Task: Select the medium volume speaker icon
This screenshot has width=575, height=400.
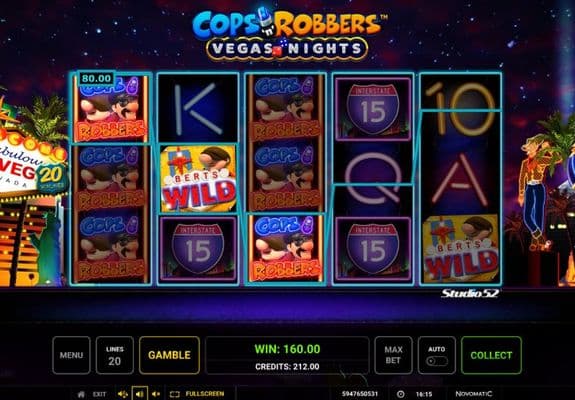Action: click(x=140, y=394)
